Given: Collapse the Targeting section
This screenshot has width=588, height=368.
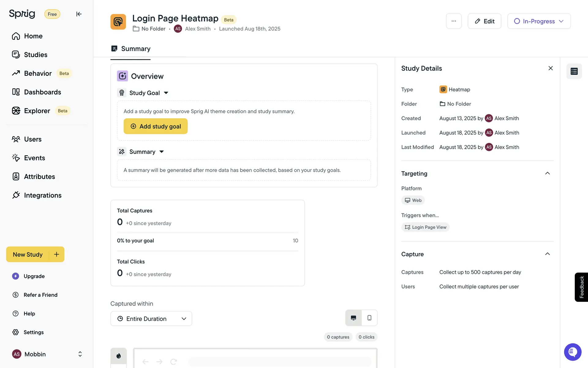Looking at the screenshot, I should 547,173.
